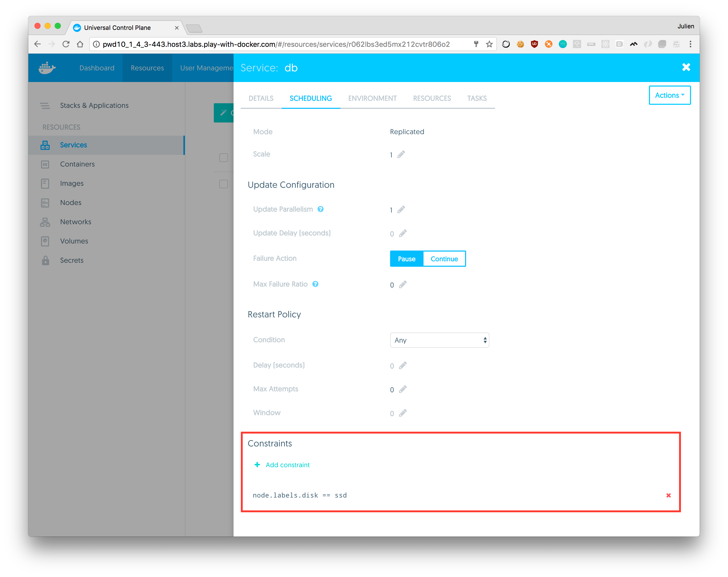Check the first service row checkbox
This screenshot has height=577, width=728.
click(x=223, y=158)
